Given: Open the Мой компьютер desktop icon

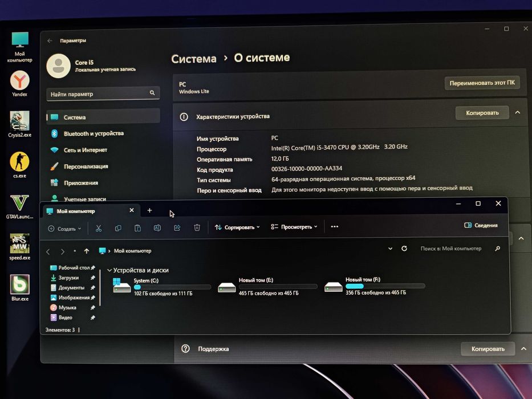Looking at the screenshot, I should tap(20, 47).
